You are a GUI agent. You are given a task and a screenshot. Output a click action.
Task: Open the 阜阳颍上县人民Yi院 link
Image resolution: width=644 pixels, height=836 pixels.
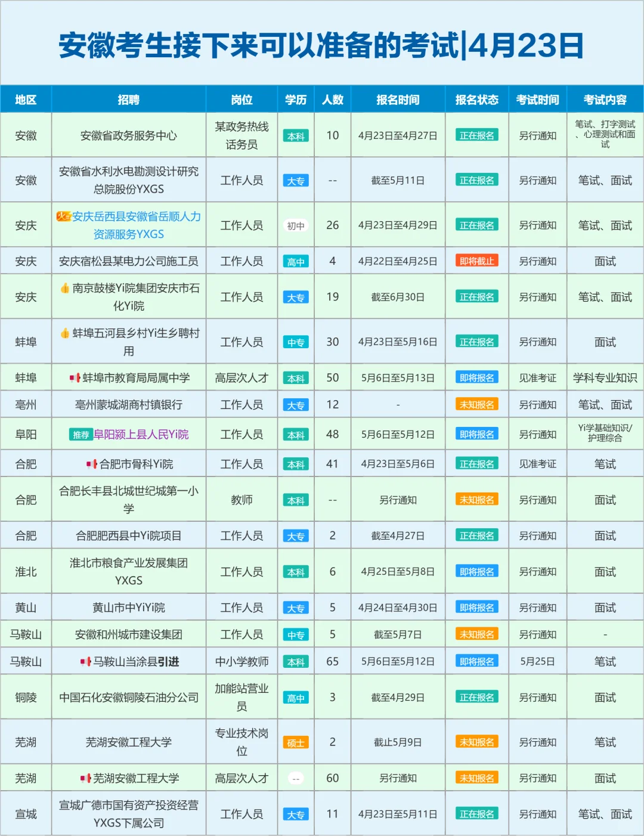pyautogui.click(x=140, y=434)
